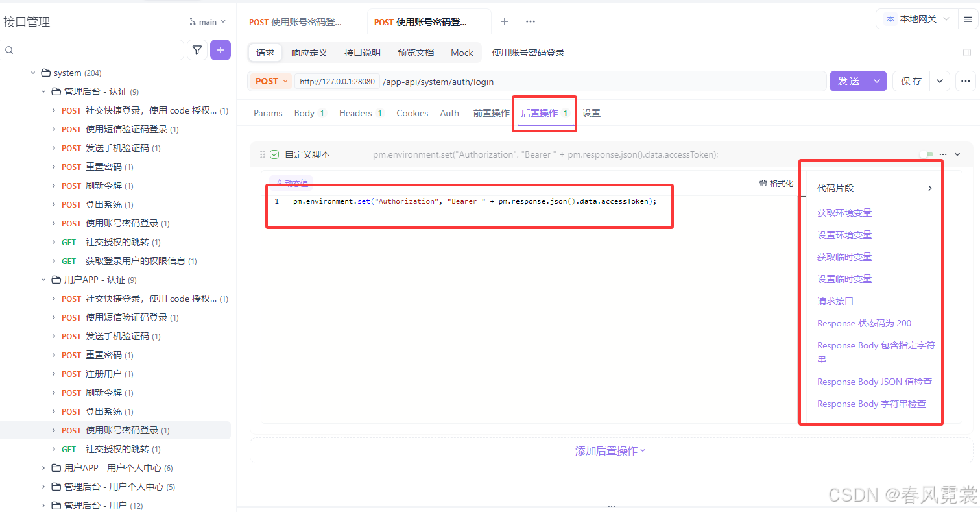
Task: Switch to the Mock tab
Action: (462, 53)
